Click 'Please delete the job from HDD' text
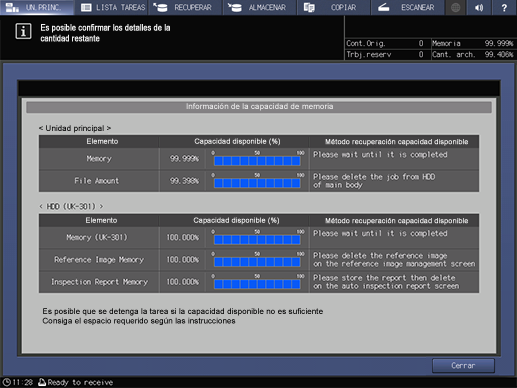This screenshot has width=517, height=388. [374, 177]
